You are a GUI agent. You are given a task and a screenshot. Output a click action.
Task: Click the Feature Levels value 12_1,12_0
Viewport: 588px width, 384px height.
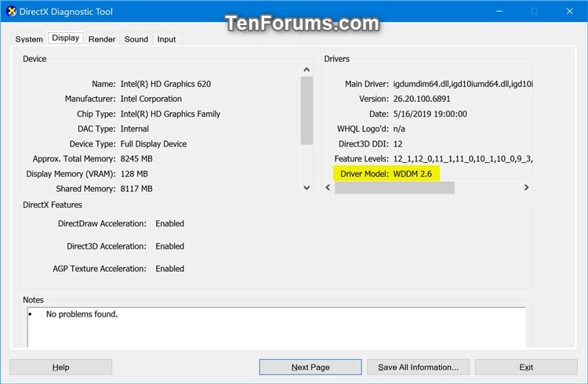tap(463, 159)
